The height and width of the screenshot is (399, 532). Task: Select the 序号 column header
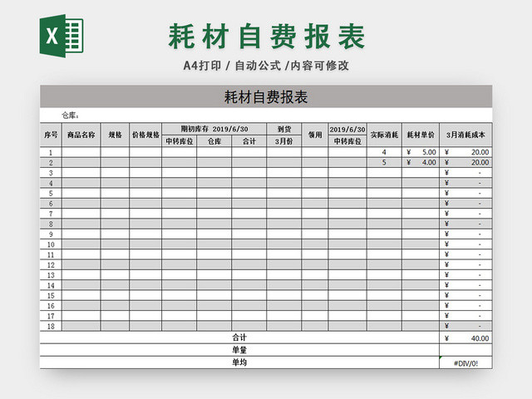pyautogui.click(x=51, y=135)
